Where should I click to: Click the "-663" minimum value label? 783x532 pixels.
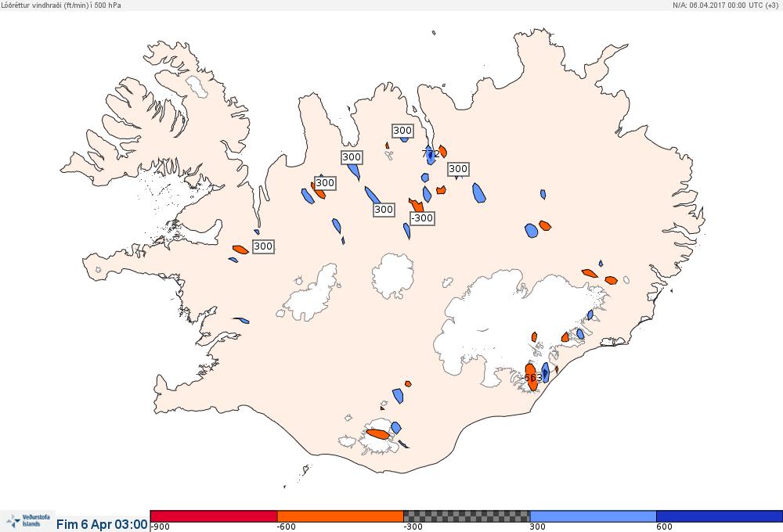tap(532, 378)
